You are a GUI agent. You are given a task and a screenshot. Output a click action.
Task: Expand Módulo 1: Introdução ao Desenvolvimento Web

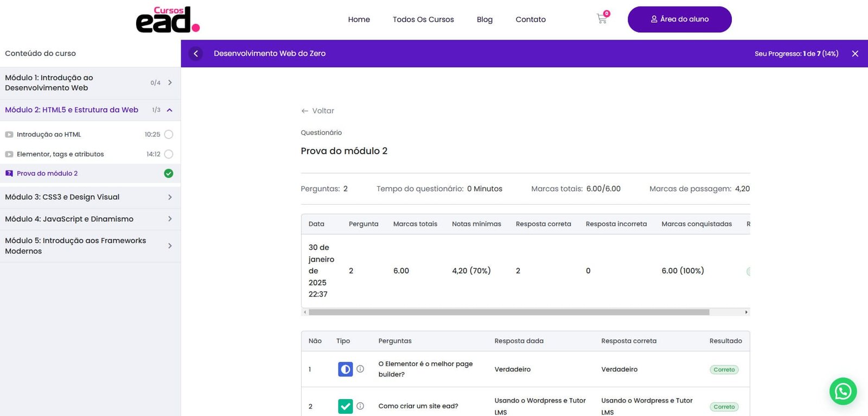(170, 83)
